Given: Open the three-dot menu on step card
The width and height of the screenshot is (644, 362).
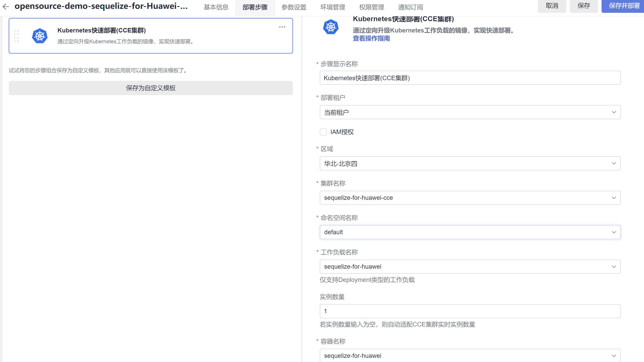Looking at the screenshot, I should 282,27.
